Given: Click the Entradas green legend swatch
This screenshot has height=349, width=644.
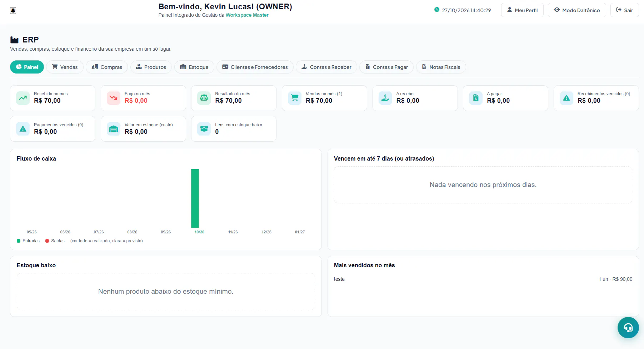Looking at the screenshot, I should pyautogui.click(x=19, y=241).
